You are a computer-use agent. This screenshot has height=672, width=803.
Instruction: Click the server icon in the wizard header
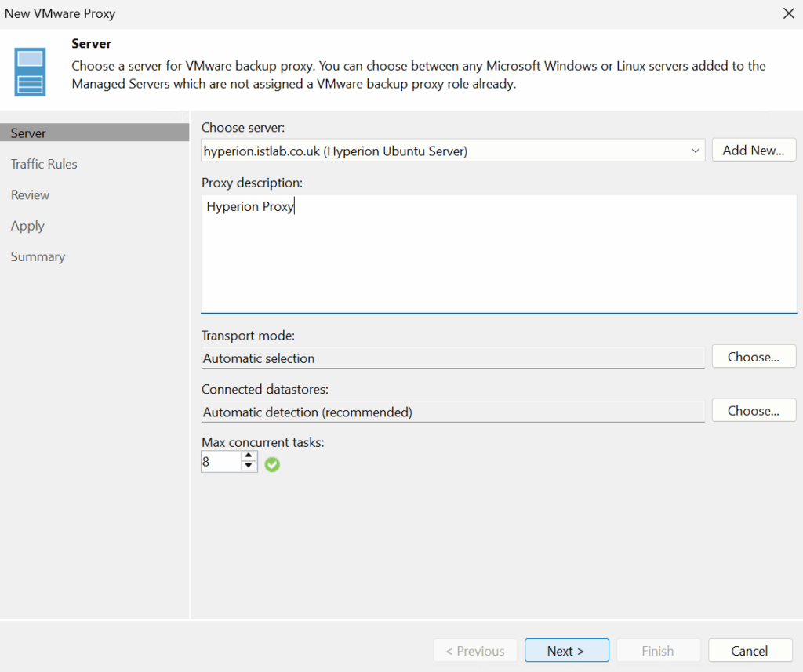coord(30,71)
